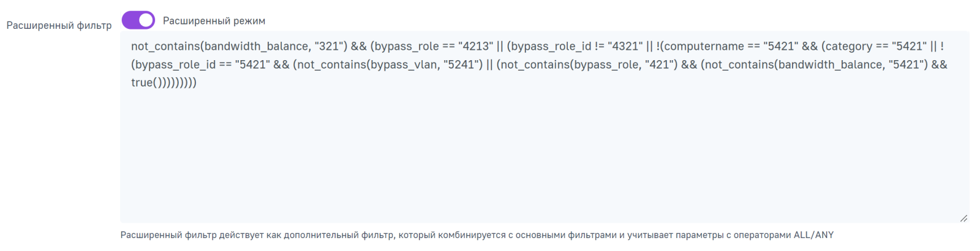Toggle off the Расширенный режим switch
Viewport: 980px width, 251px height.
138,20
